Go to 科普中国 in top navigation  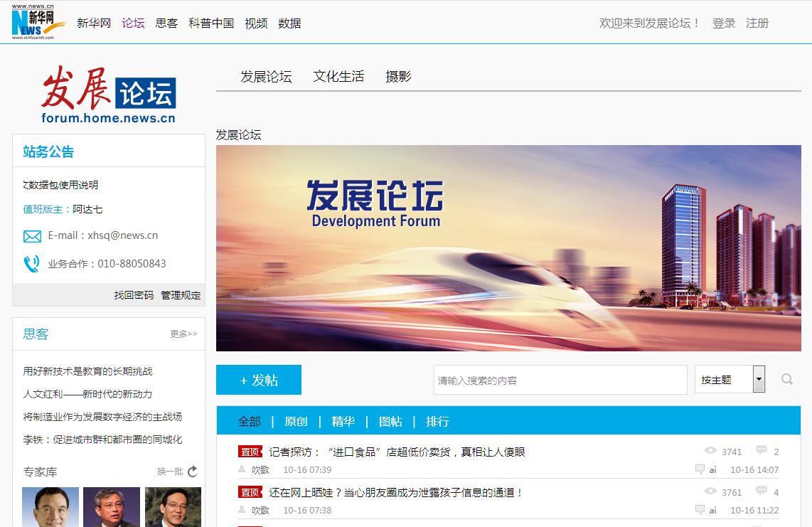211,23
